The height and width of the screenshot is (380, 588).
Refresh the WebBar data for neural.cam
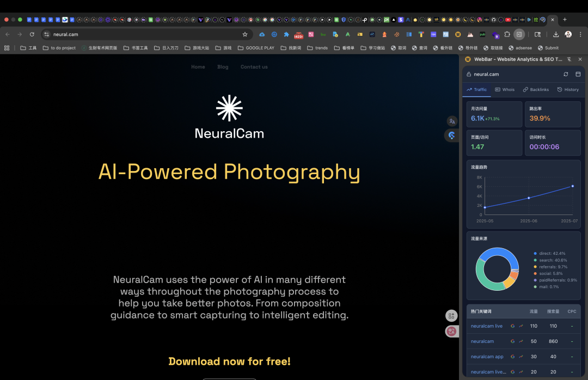[x=566, y=74]
